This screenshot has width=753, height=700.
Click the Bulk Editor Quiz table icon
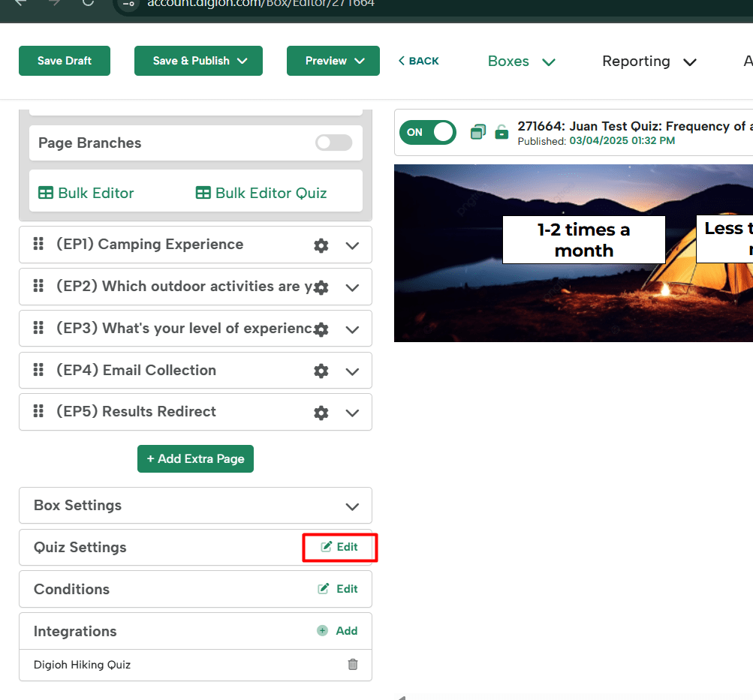coord(203,193)
